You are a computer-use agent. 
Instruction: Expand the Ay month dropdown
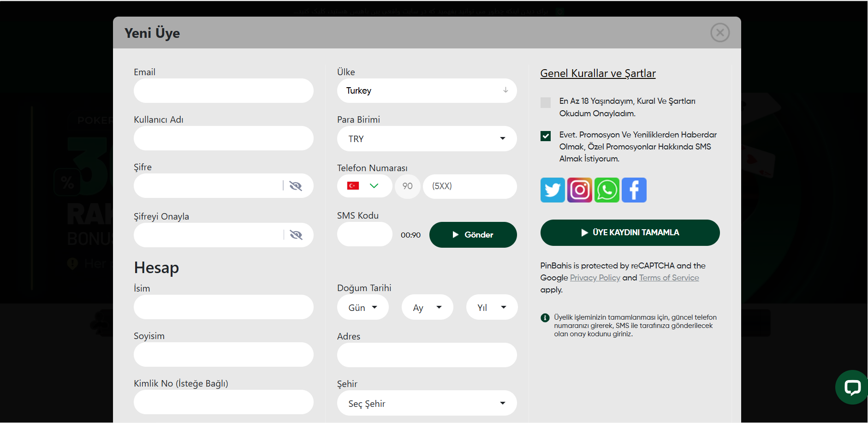click(x=428, y=307)
